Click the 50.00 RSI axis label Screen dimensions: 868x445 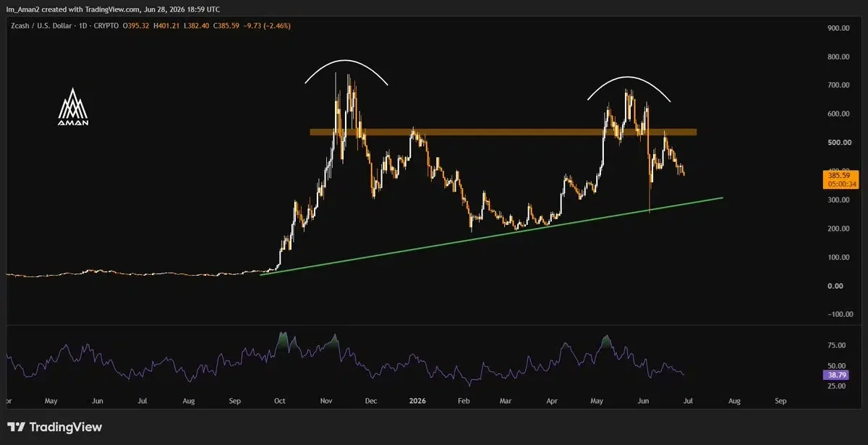836,366
